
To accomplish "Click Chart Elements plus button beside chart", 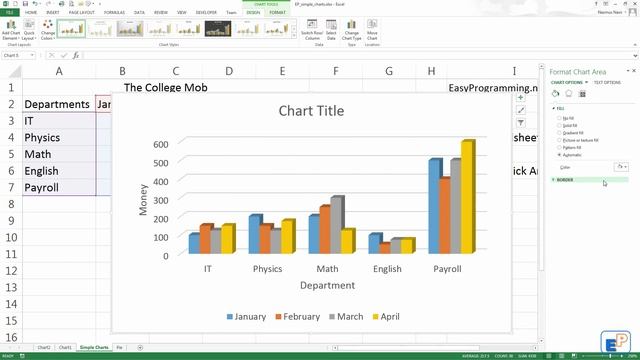I will pyautogui.click(x=520, y=98).
